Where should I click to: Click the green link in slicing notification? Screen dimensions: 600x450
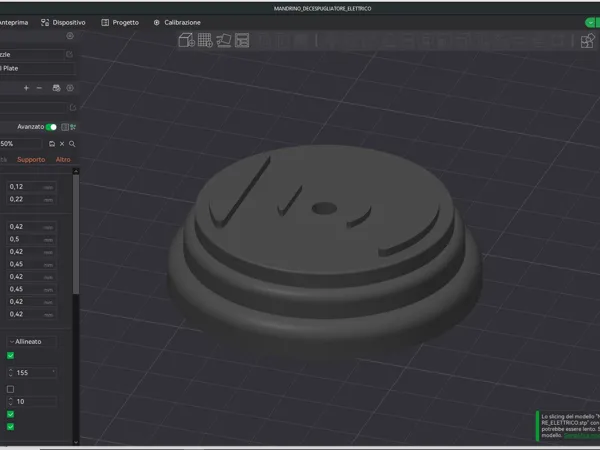[x=581, y=435]
